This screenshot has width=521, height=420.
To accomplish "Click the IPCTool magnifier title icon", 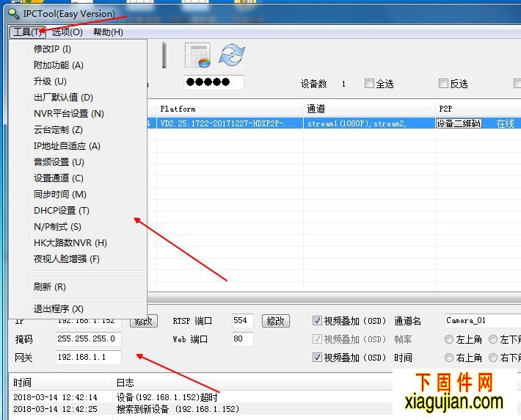I will coord(14,14).
